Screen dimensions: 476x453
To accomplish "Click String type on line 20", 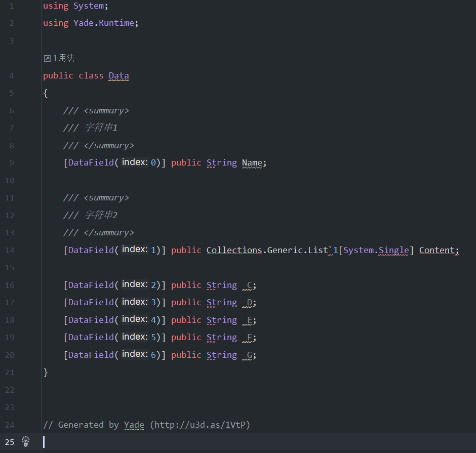I will point(222,355).
